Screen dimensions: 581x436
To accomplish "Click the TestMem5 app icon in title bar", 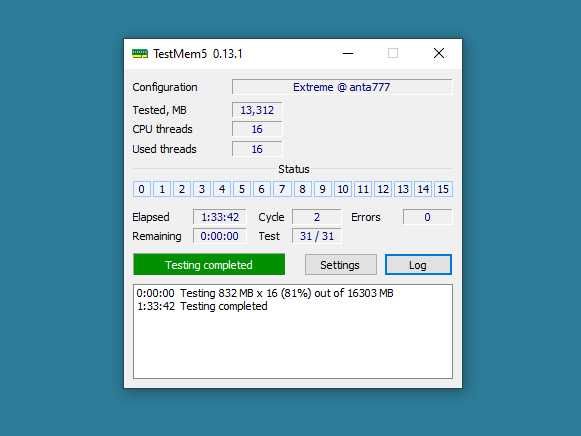I will click(140, 54).
